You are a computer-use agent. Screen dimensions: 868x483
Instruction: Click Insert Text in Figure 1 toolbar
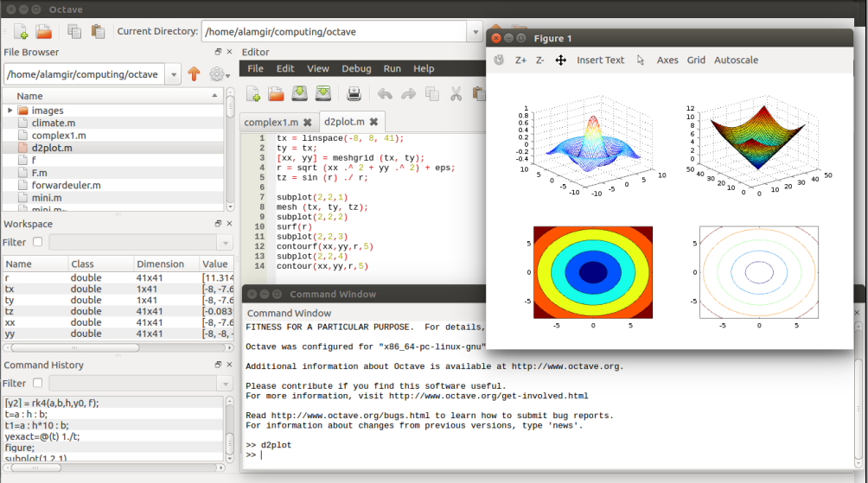click(600, 60)
